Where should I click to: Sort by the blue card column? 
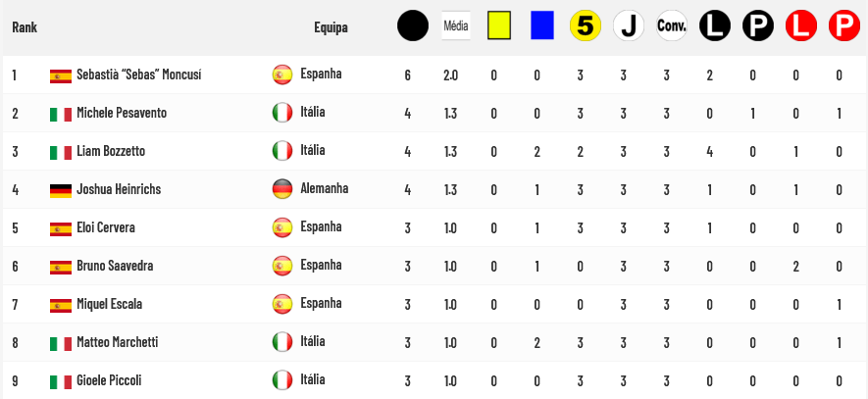(542, 25)
